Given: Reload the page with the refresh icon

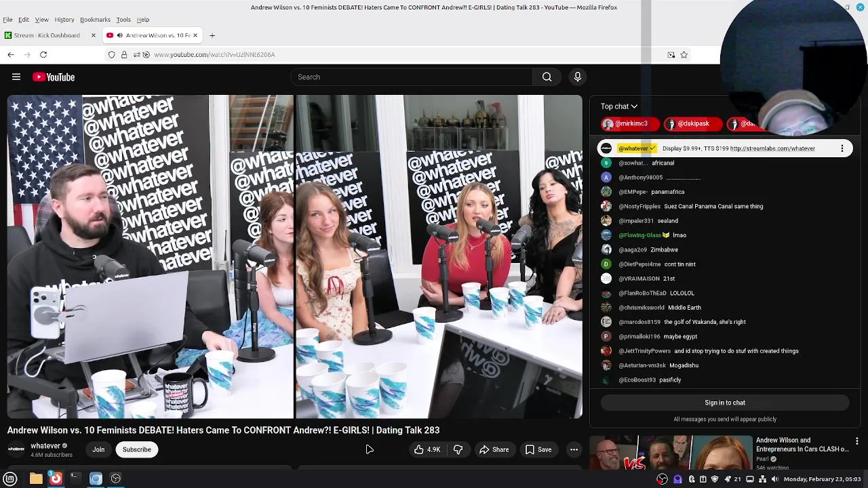Looking at the screenshot, I should point(43,54).
